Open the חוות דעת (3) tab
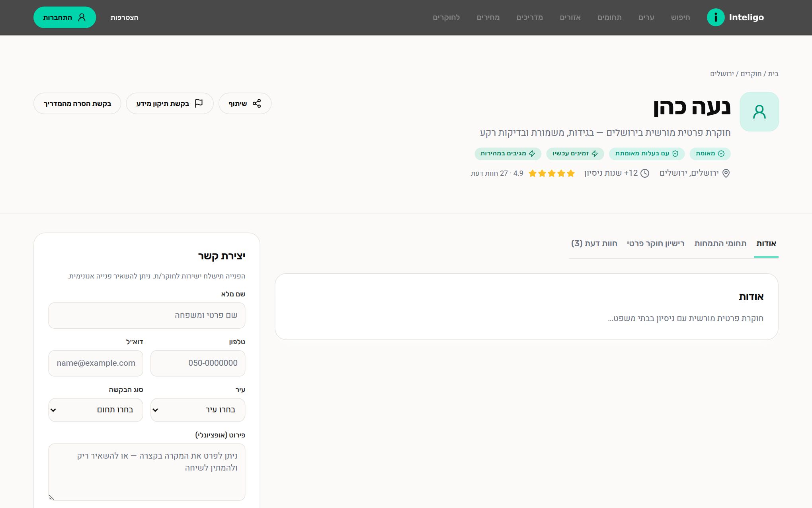The image size is (812, 508). coord(594,243)
